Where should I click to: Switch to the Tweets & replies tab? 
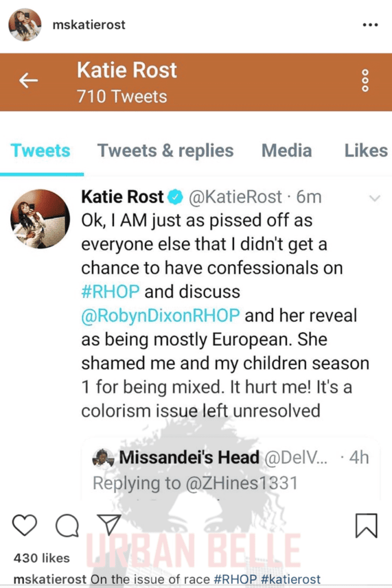pos(165,150)
